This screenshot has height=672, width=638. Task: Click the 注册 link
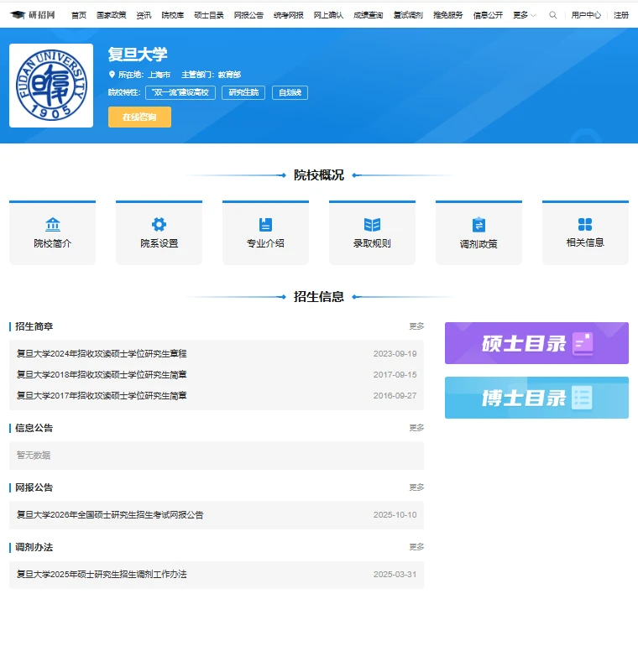(x=621, y=15)
